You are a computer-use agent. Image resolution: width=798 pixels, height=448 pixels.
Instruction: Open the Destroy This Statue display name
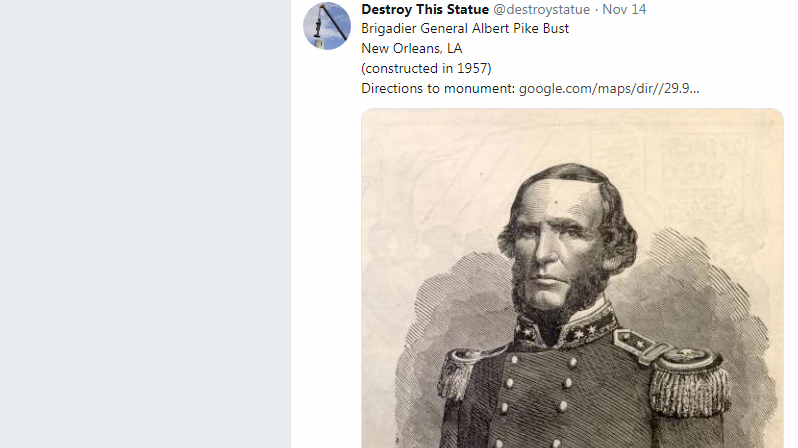(425, 9)
